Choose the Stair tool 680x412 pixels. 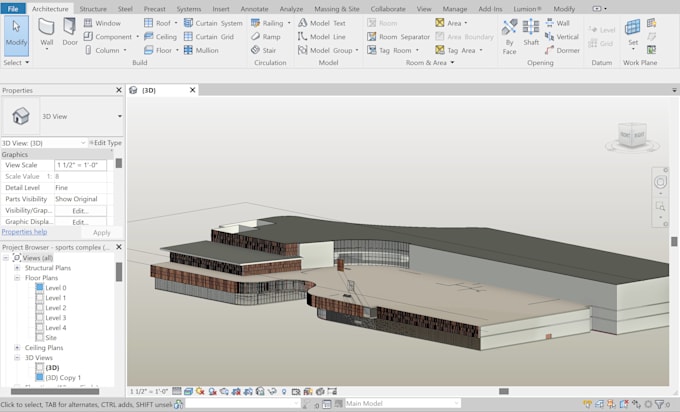click(x=263, y=50)
